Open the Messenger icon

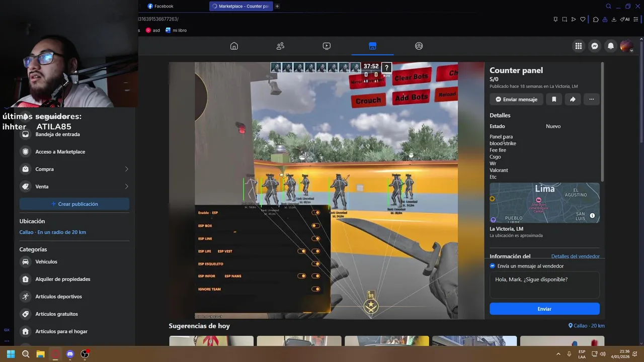pyautogui.click(x=595, y=46)
